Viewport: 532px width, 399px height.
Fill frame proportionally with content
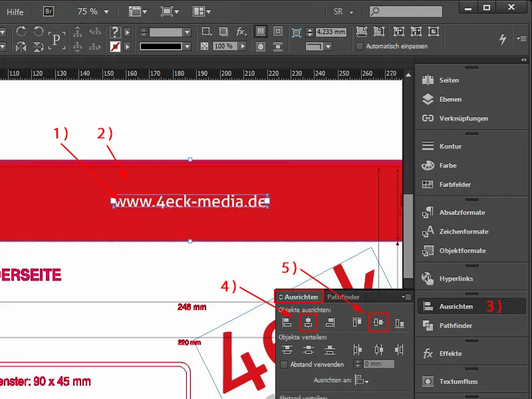coord(362,31)
